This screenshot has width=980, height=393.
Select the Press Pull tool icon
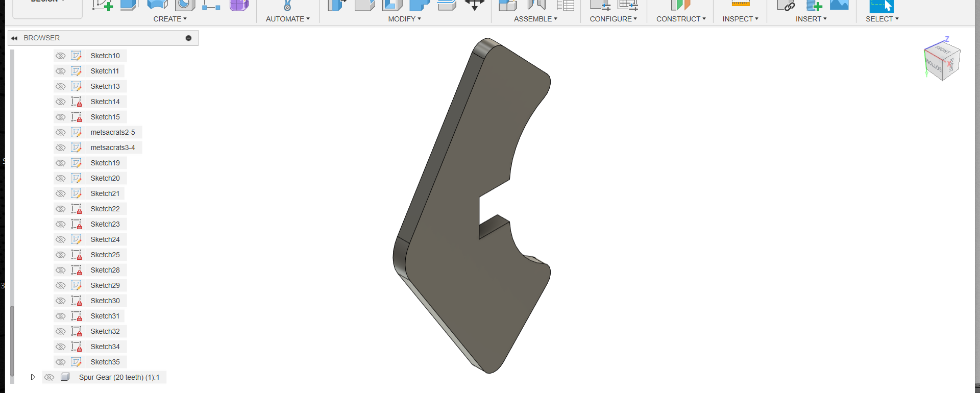coord(337,5)
